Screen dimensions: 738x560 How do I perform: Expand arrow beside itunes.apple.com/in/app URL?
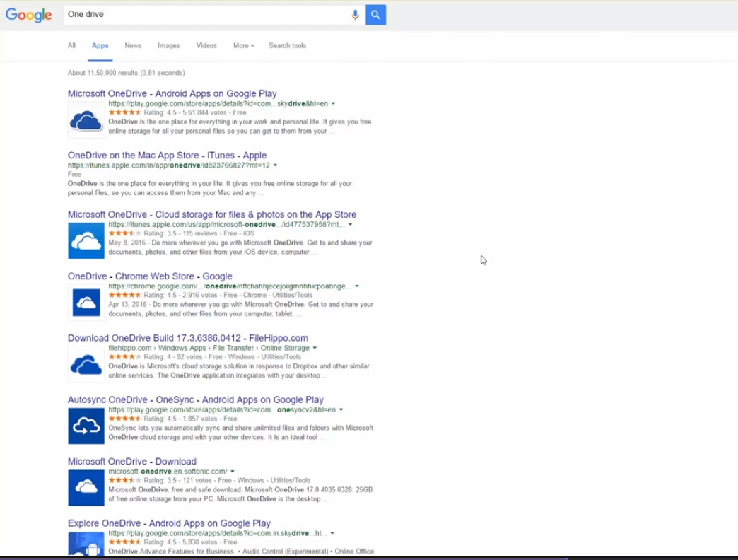pyautogui.click(x=276, y=165)
